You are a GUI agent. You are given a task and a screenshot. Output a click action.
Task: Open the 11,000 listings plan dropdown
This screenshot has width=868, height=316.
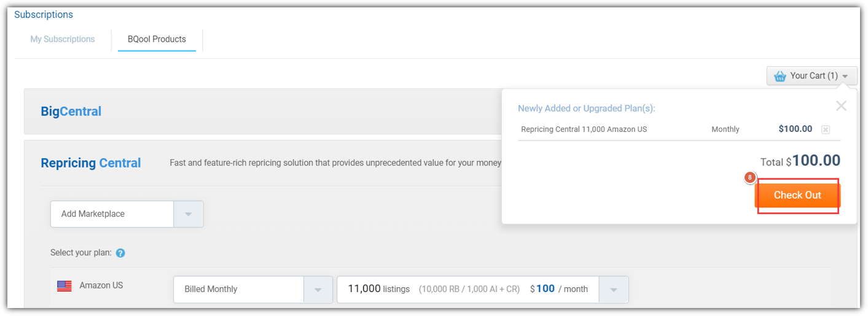(x=482, y=289)
